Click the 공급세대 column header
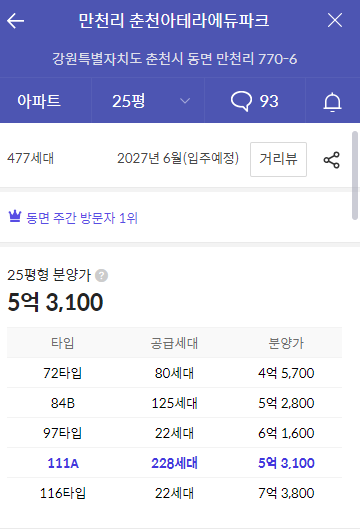 pyautogui.click(x=174, y=343)
